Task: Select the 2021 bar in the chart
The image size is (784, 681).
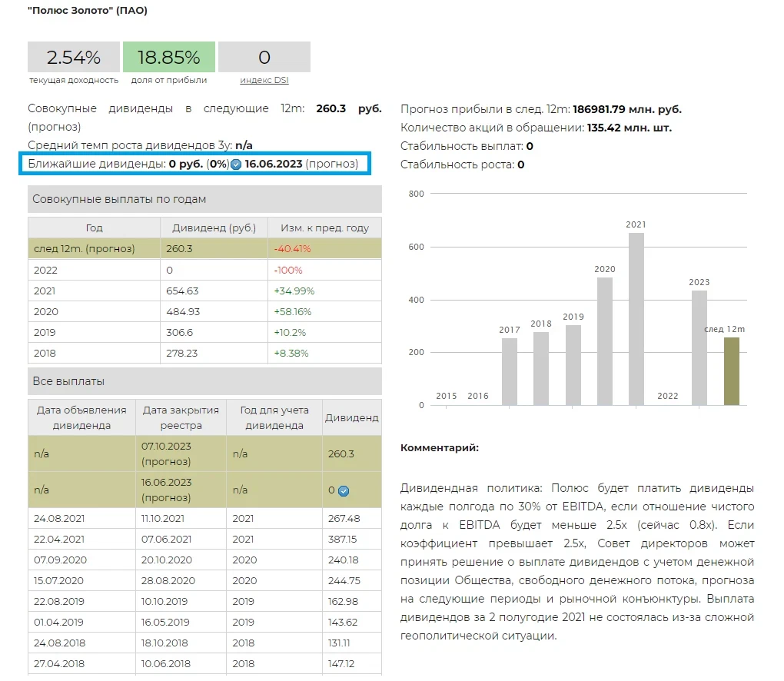Action: click(x=636, y=318)
